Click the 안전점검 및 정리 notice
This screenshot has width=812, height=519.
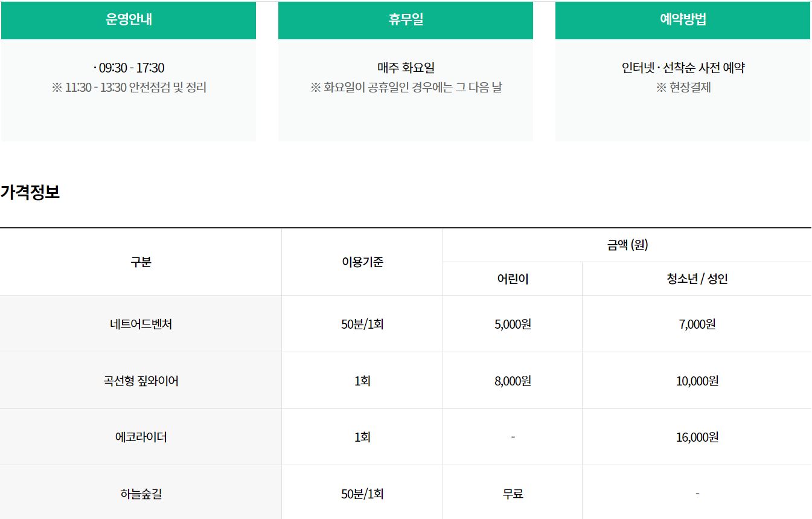coord(129,88)
